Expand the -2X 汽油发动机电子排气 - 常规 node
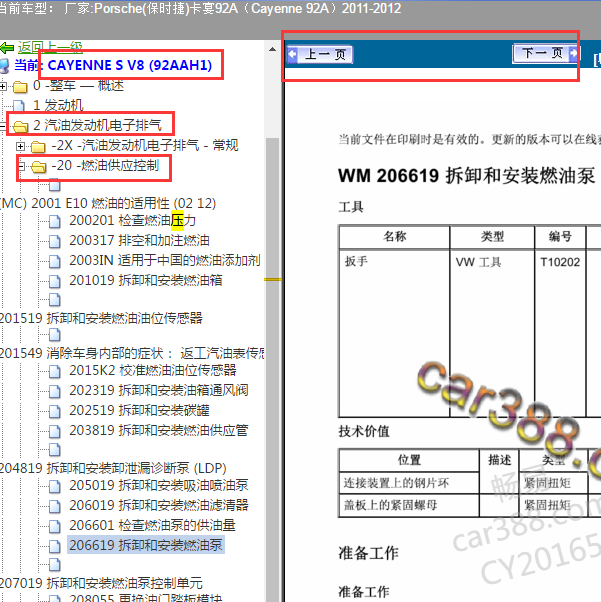 click(x=20, y=146)
